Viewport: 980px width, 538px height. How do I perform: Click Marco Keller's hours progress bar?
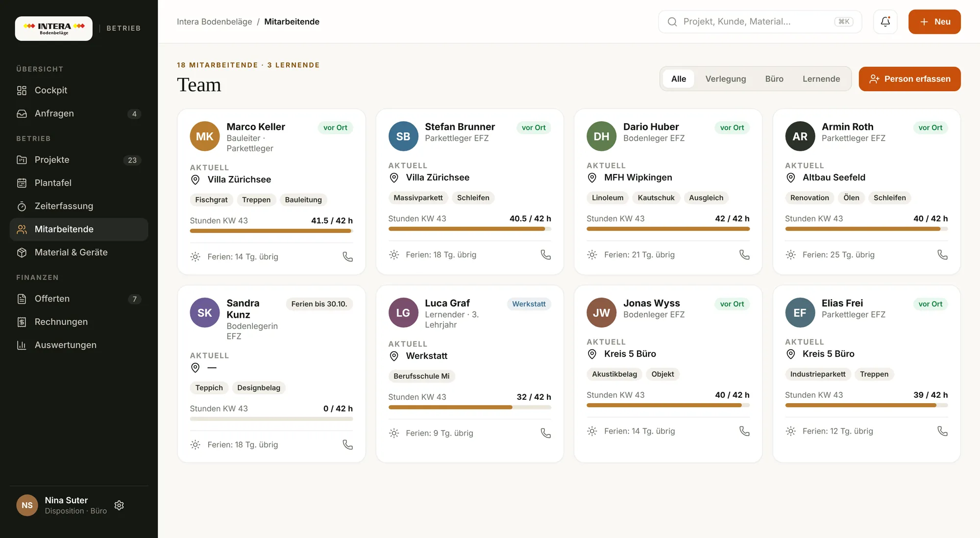coord(271,231)
